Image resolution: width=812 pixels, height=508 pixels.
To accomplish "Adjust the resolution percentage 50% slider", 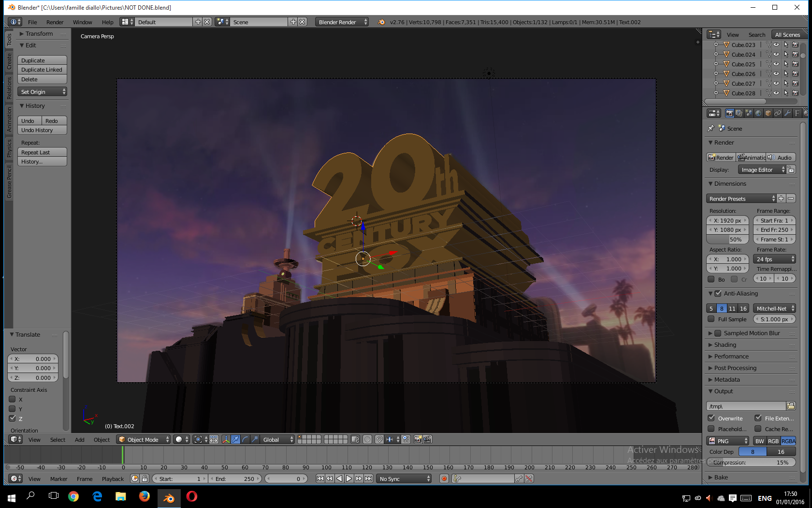I will 727,239.
